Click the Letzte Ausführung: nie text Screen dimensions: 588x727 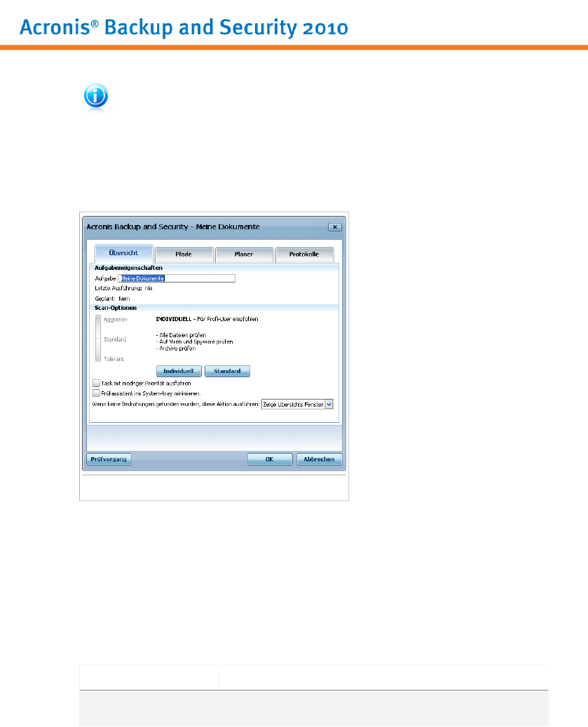click(x=124, y=288)
